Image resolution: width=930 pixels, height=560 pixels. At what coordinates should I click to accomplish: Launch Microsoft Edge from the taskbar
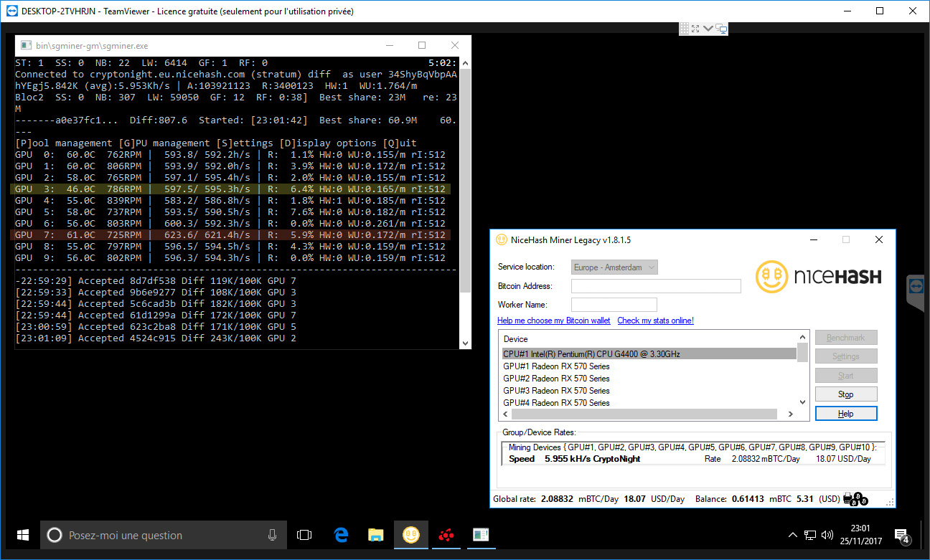click(341, 535)
